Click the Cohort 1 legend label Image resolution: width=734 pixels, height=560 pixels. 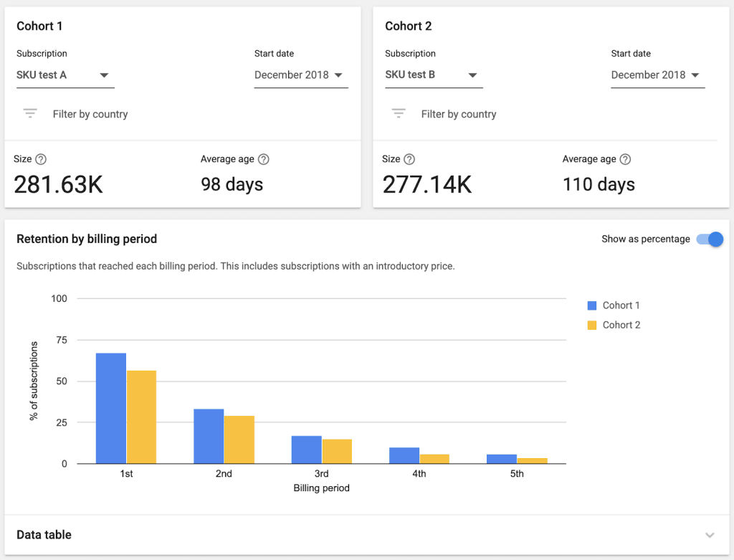pyautogui.click(x=621, y=305)
